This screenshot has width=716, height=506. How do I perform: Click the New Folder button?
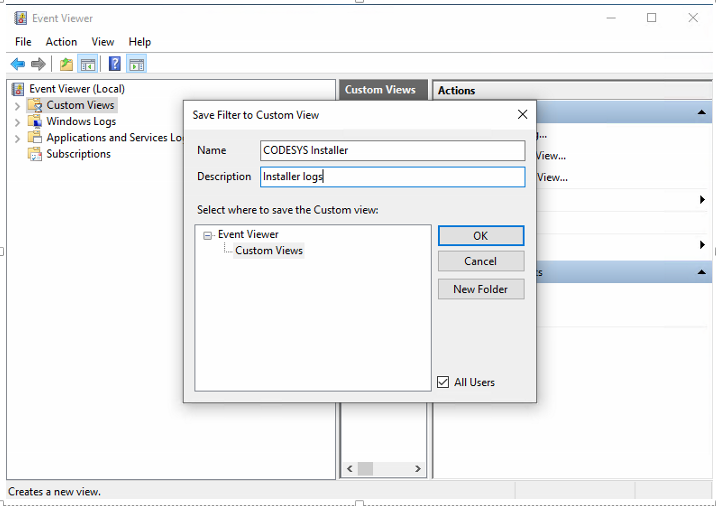point(480,289)
